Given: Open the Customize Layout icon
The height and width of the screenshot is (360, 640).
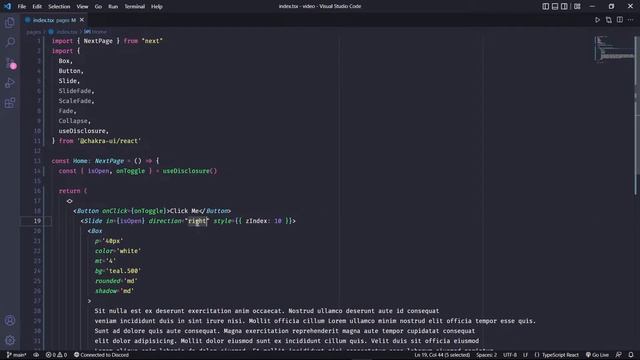Looking at the screenshot, I should [x=577, y=6].
